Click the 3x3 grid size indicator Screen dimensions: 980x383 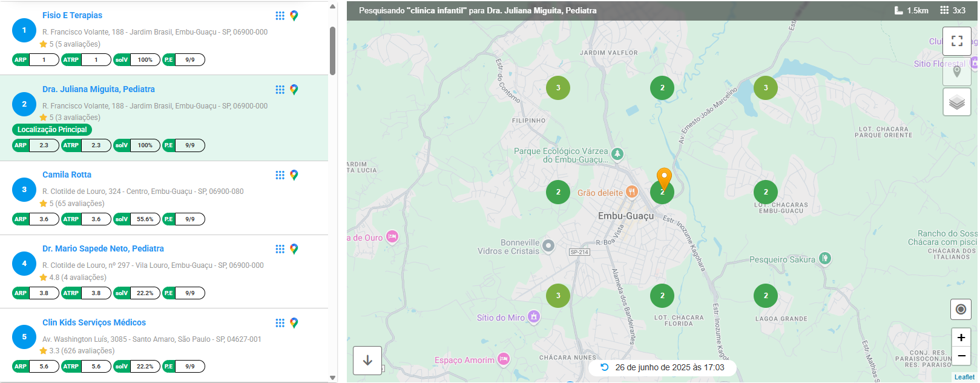pyautogui.click(x=953, y=10)
